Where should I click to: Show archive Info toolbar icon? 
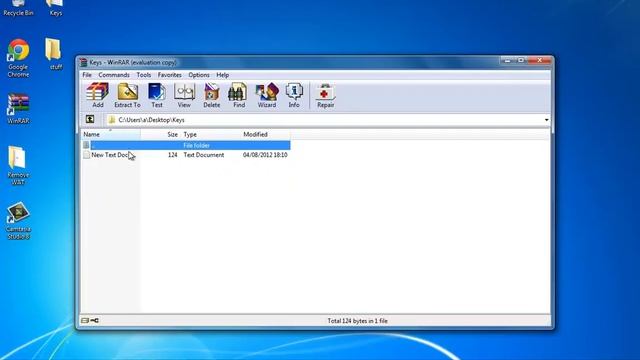coord(294,95)
